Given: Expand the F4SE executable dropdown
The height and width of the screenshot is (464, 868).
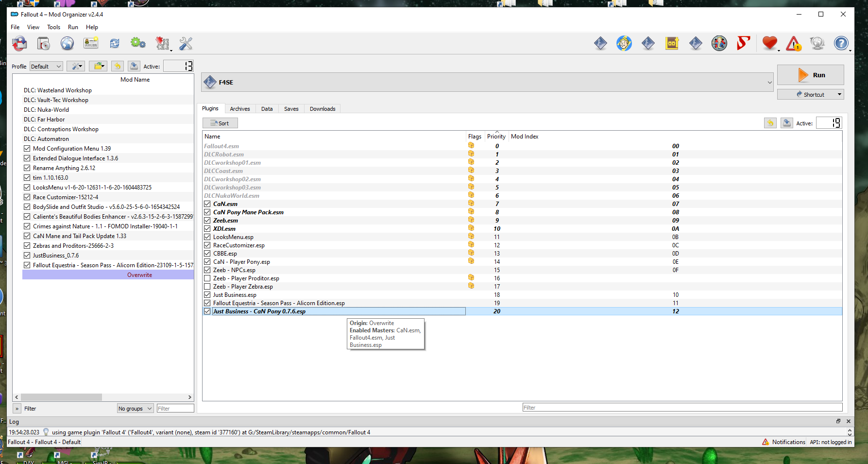Looking at the screenshot, I should click(487, 83).
